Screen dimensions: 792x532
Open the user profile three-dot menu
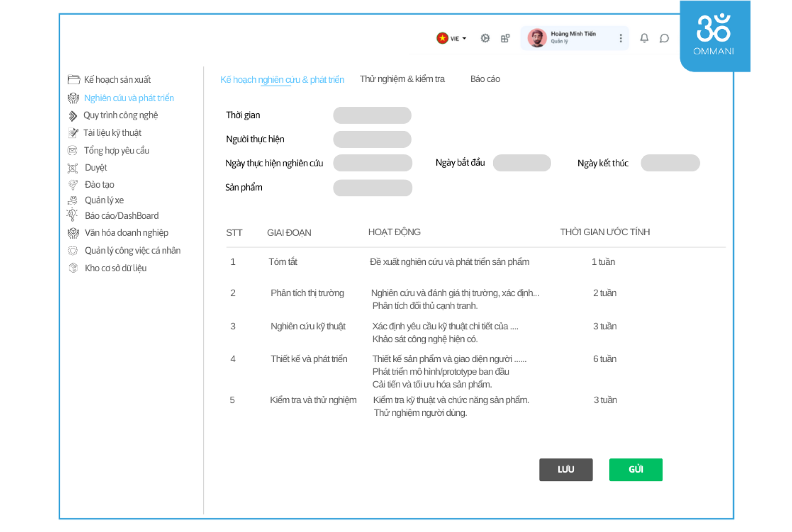point(620,38)
